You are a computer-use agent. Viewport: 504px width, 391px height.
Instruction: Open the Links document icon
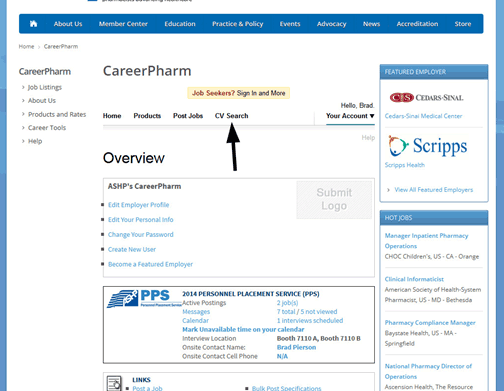(114, 383)
